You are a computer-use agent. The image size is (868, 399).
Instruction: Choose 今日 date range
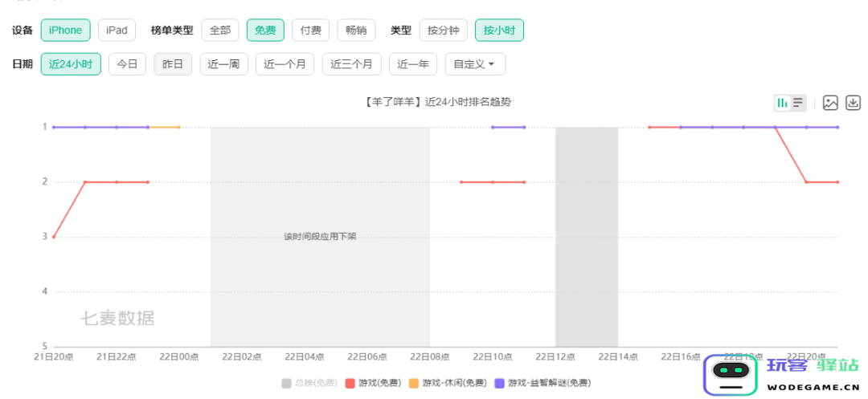127,64
